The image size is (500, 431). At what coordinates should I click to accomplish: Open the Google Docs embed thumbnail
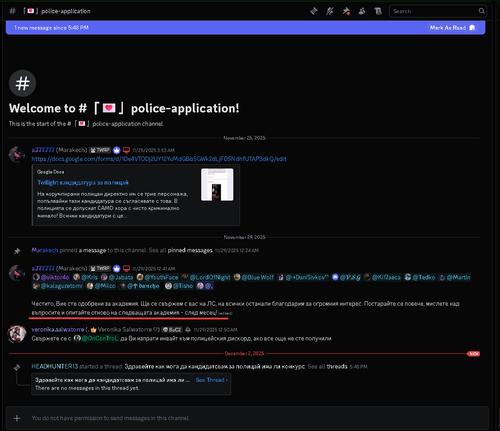pyautogui.click(x=217, y=185)
